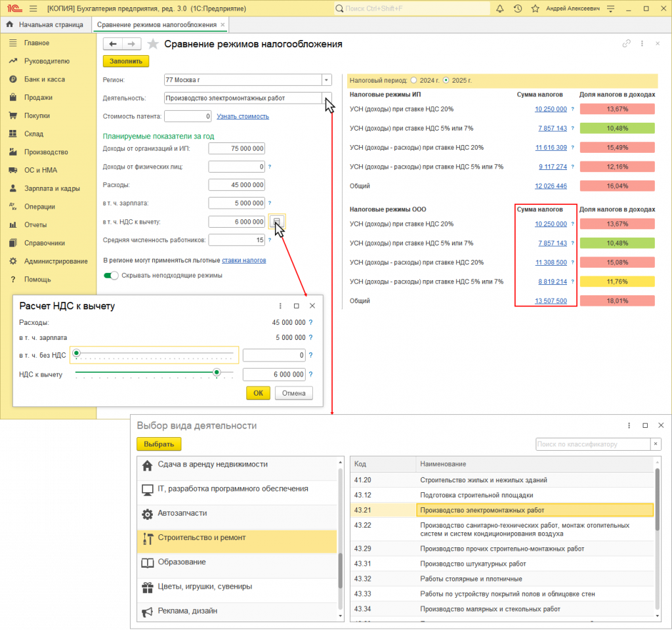Viewport: 672px width, 630px height.
Task: Select the 2025 г. tax period
Action: (446, 80)
